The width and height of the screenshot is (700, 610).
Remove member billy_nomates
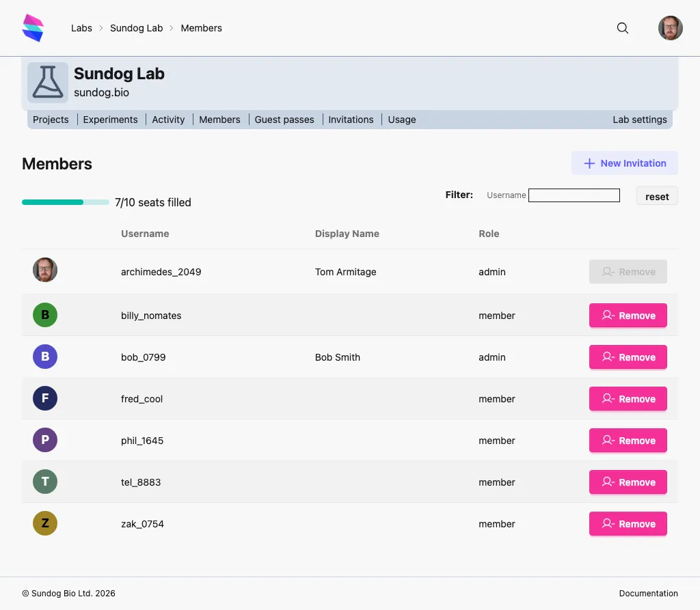(628, 316)
